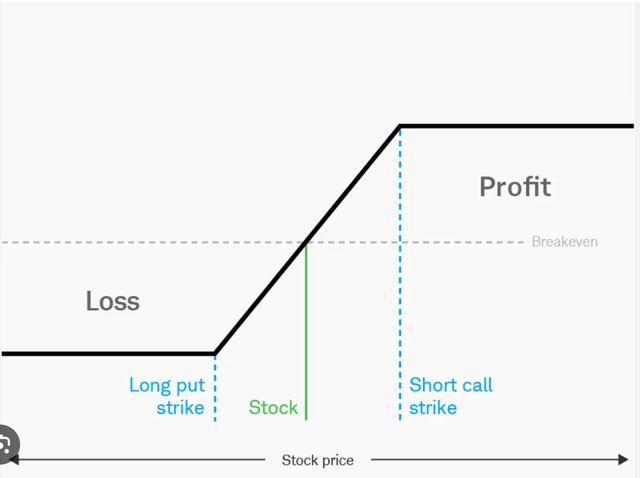Image resolution: width=640 pixels, height=478 pixels.
Task: Click the image search lens icon
Action: coord(6,445)
